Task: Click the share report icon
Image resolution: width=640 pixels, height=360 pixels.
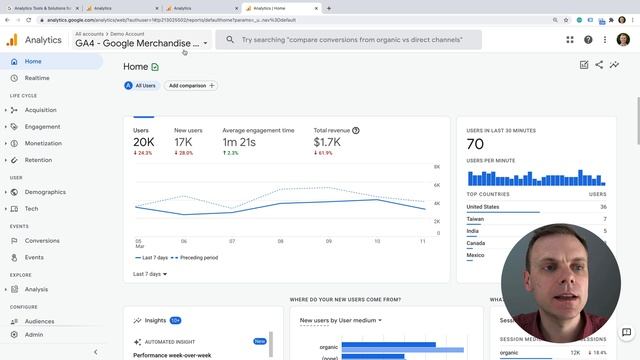Action: (x=599, y=64)
